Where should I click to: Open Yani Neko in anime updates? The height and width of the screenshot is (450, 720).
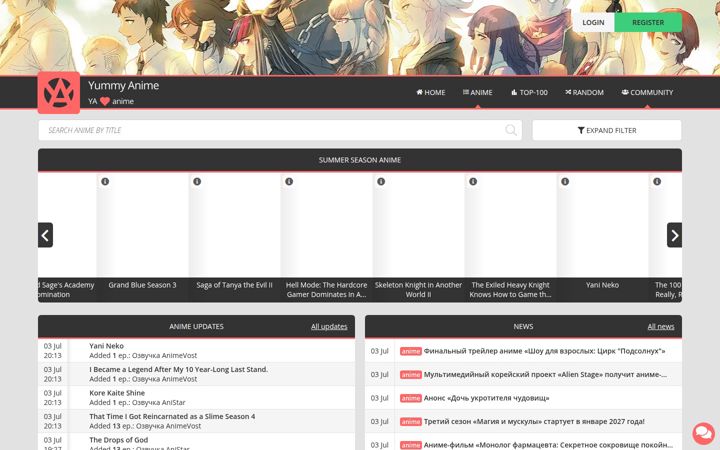(107, 346)
